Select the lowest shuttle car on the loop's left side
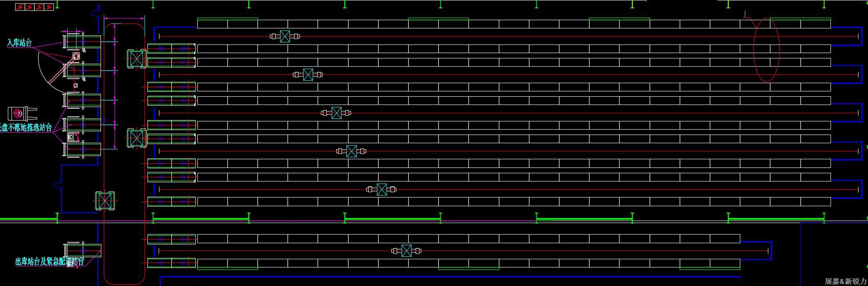 pyautogui.click(x=105, y=201)
